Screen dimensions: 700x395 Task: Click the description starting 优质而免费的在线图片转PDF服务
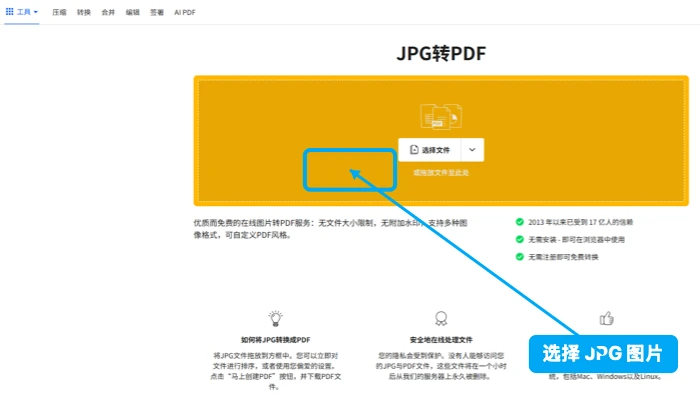pos(330,229)
